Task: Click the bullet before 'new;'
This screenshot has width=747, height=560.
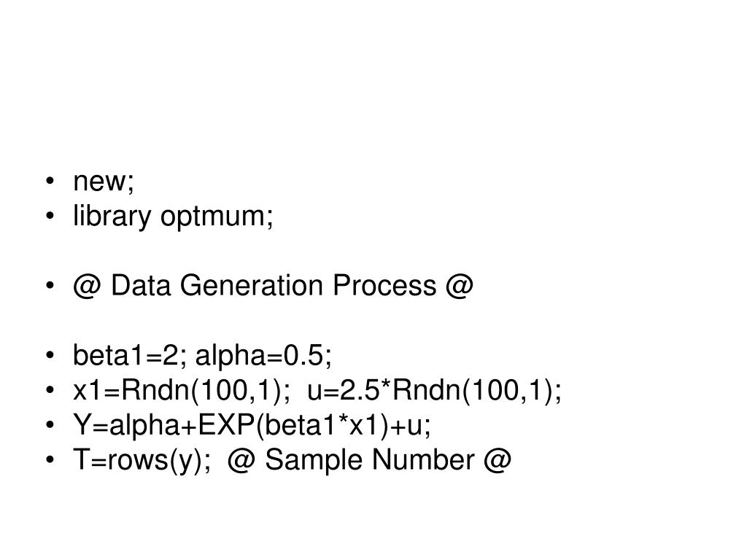Action: (x=50, y=182)
